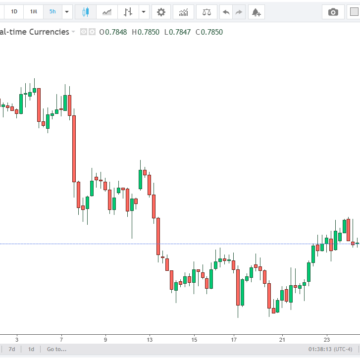Image resolution: width=360 pixels, height=360 pixels.
Task: Click date label 13 on time axis
Action: click(150, 340)
